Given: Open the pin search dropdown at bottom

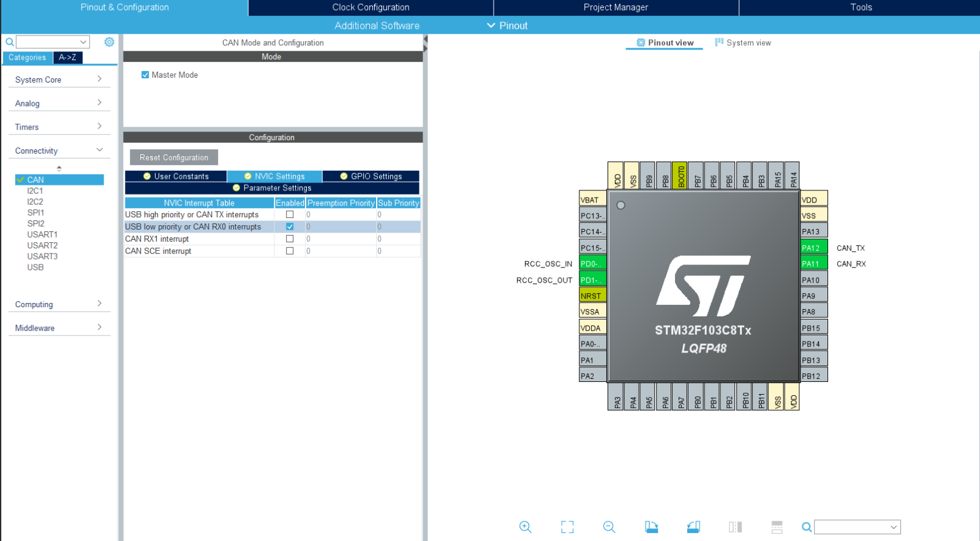Looking at the screenshot, I should pos(894,527).
